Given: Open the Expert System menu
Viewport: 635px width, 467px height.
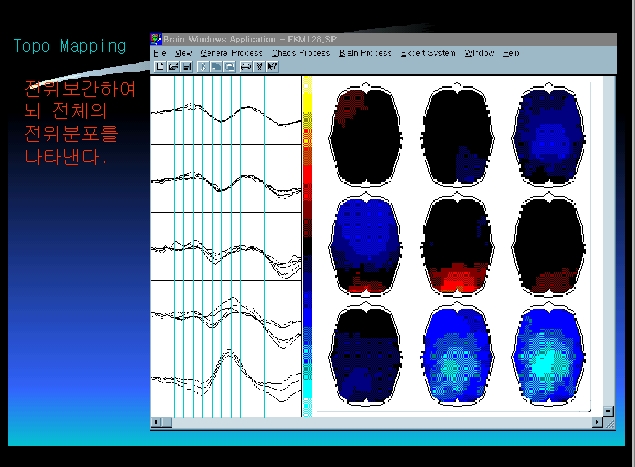Looking at the screenshot, I should click(428, 53).
